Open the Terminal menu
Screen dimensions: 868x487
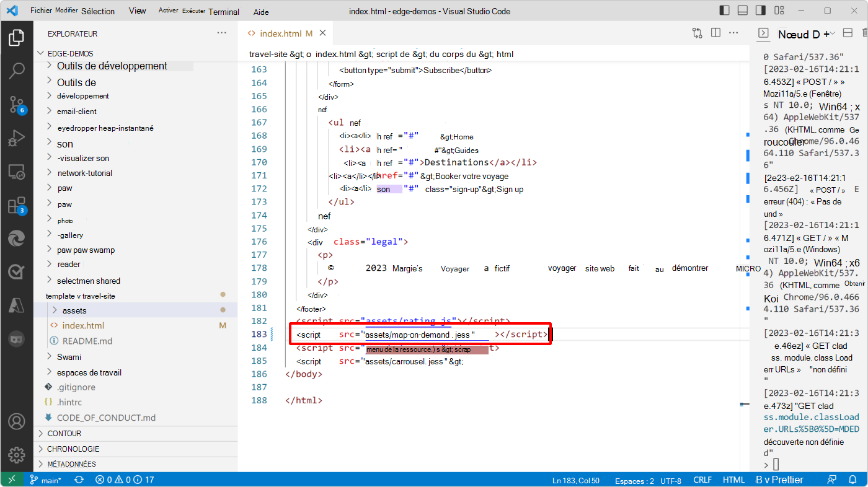[224, 11]
